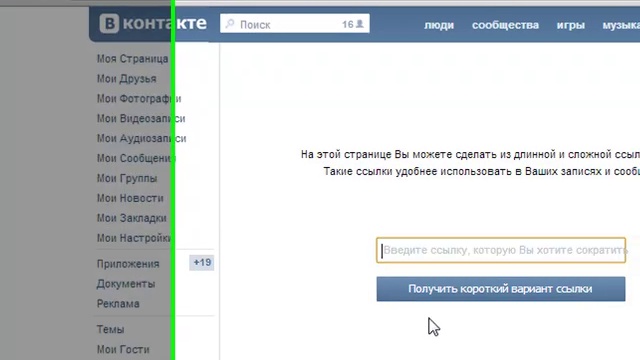
Task: Open the сообщества top menu
Action: click(x=505, y=25)
